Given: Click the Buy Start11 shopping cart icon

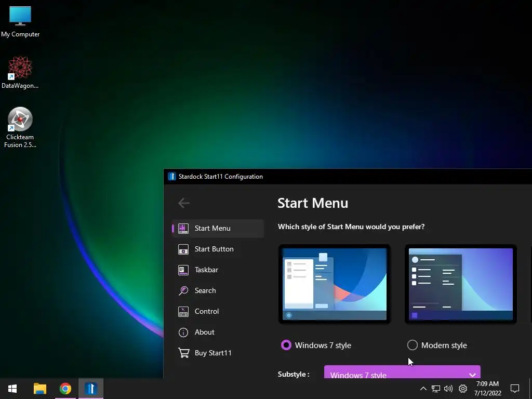Looking at the screenshot, I should pos(183,353).
